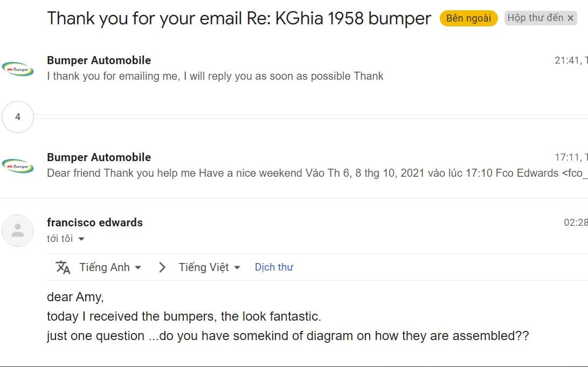The width and height of the screenshot is (588, 367).
Task: Open the "Tiếng Việt" target language dropdown
Action: [209, 267]
